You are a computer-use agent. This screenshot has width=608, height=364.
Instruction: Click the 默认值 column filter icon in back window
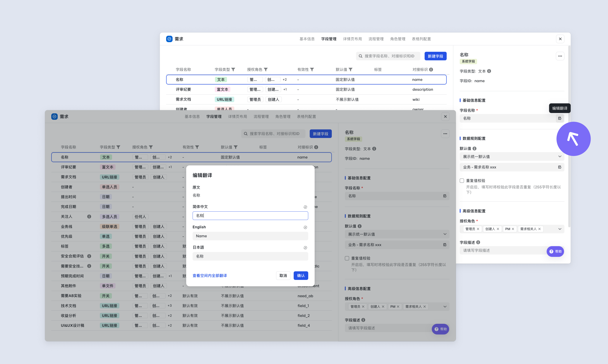[351, 70]
